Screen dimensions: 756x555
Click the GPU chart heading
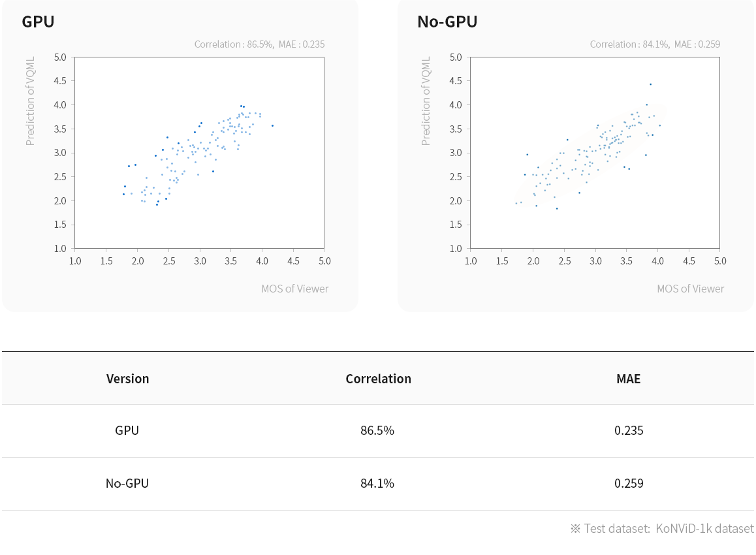pyautogui.click(x=38, y=22)
